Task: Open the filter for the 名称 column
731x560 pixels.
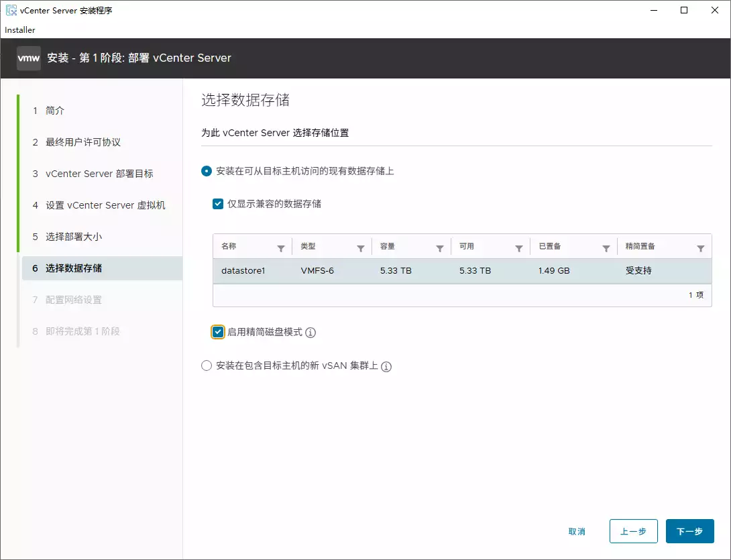Action: (x=280, y=249)
